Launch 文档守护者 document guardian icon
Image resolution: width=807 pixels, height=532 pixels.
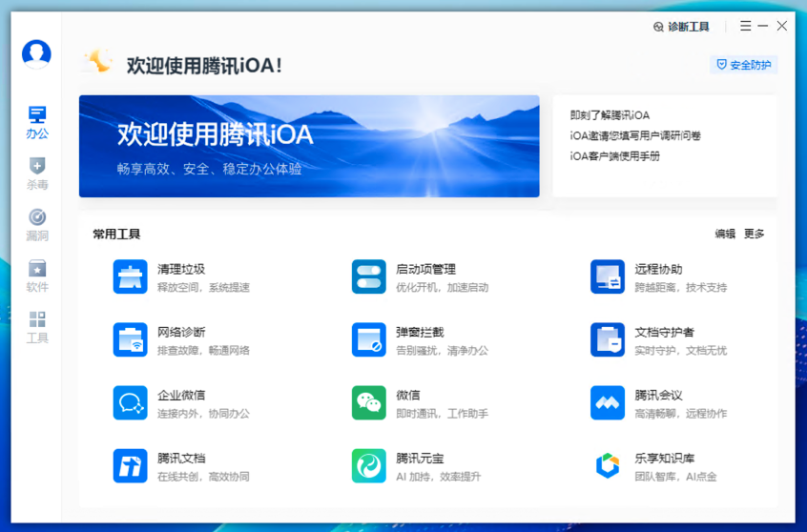(608, 340)
